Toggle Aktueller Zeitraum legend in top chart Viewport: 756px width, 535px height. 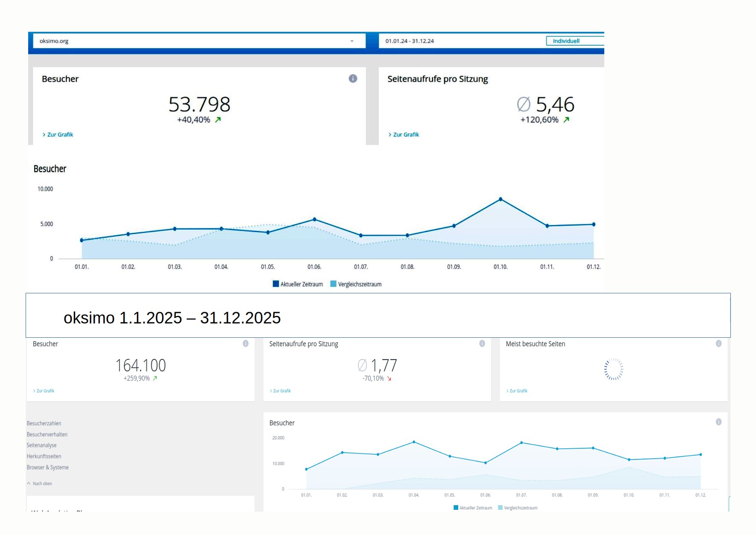[x=298, y=284]
